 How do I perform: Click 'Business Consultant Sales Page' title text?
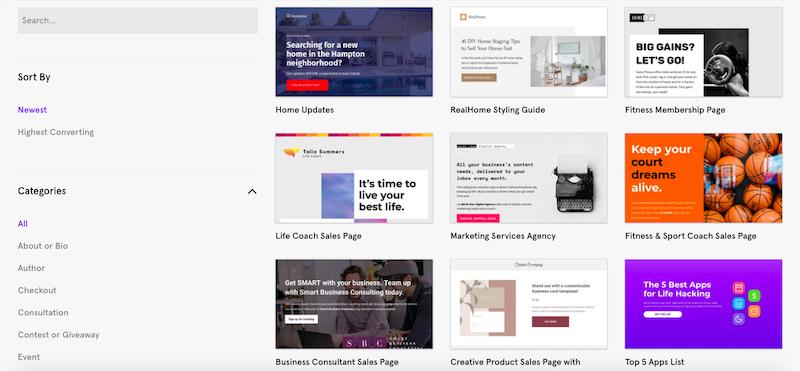click(x=337, y=362)
